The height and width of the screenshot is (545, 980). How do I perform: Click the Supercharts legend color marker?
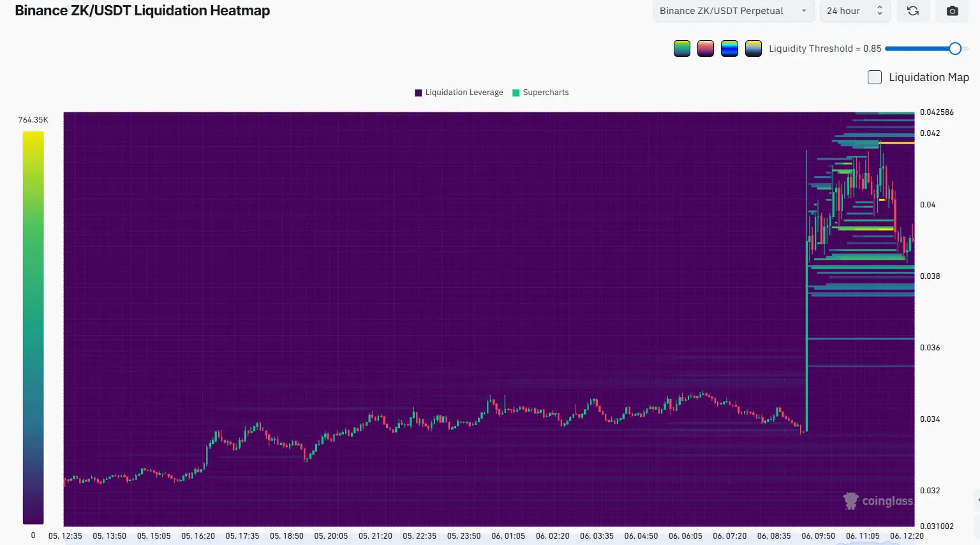click(514, 92)
